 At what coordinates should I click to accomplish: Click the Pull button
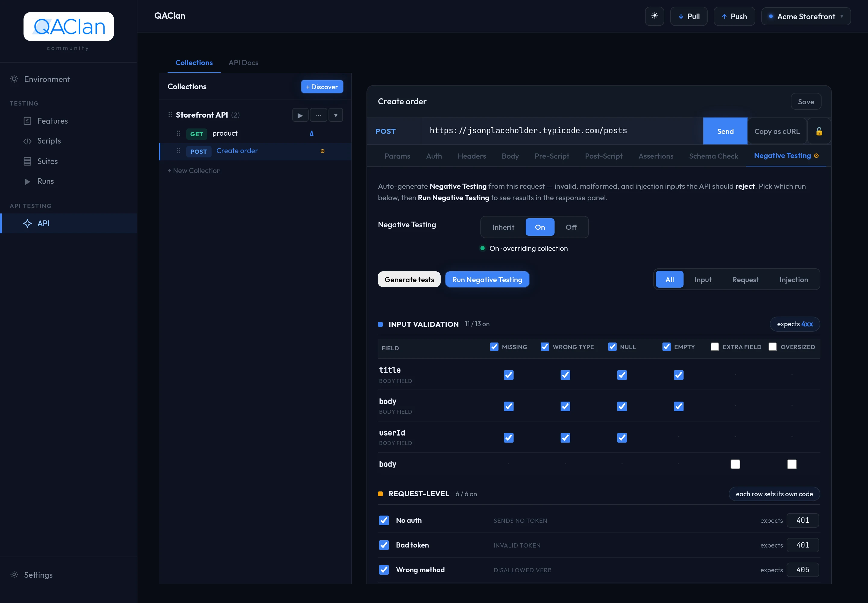tap(689, 16)
